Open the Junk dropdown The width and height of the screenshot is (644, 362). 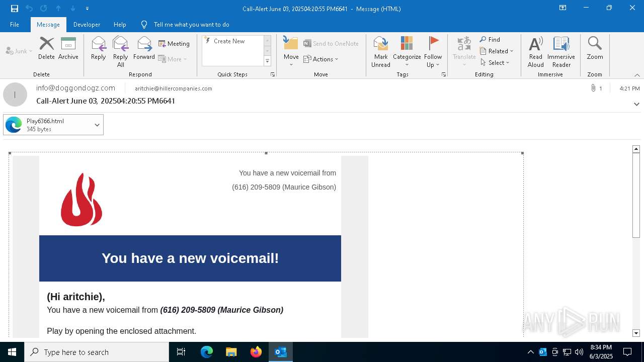click(19, 51)
